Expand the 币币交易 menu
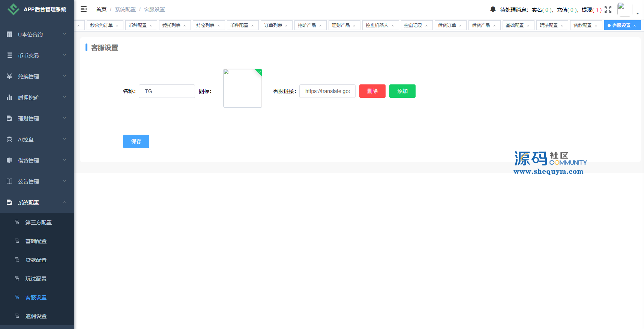 pyautogui.click(x=65, y=55)
